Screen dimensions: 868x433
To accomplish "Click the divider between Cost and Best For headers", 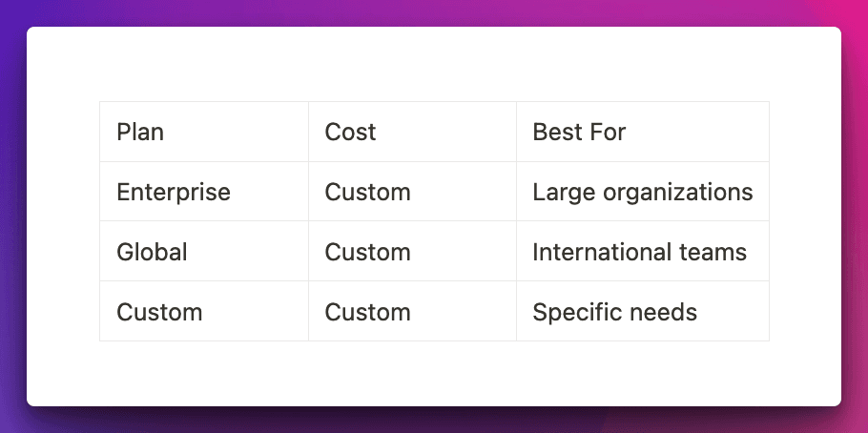I will 516,132.
